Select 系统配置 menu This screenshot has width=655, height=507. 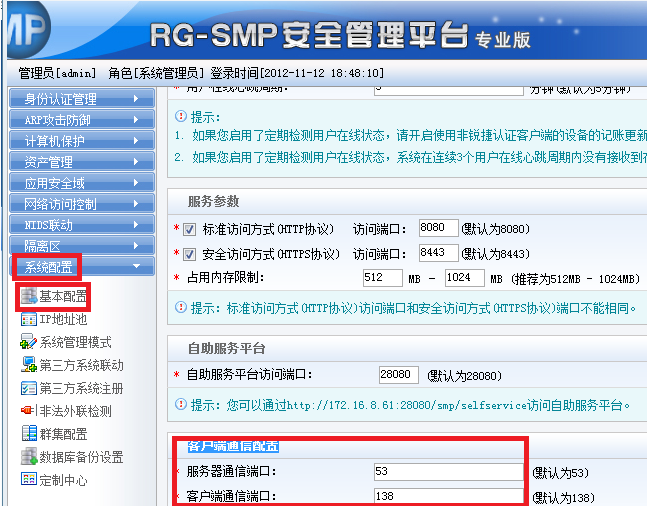point(82,266)
